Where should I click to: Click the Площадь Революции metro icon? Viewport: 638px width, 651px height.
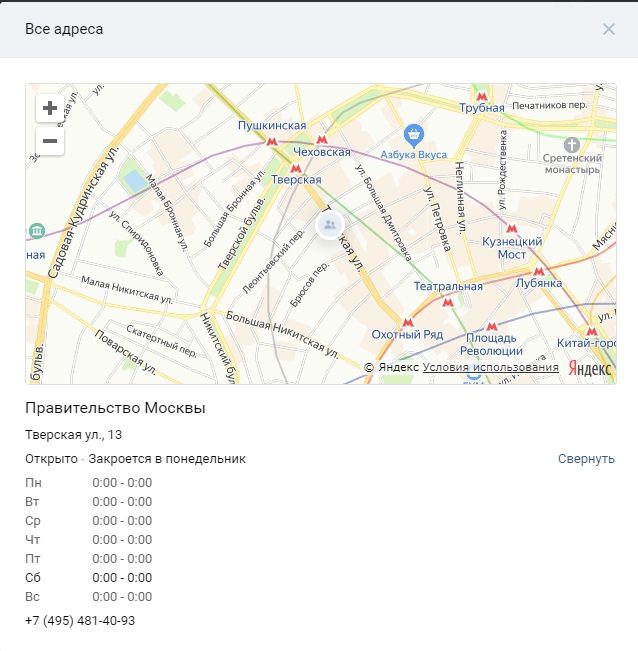click(491, 326)
